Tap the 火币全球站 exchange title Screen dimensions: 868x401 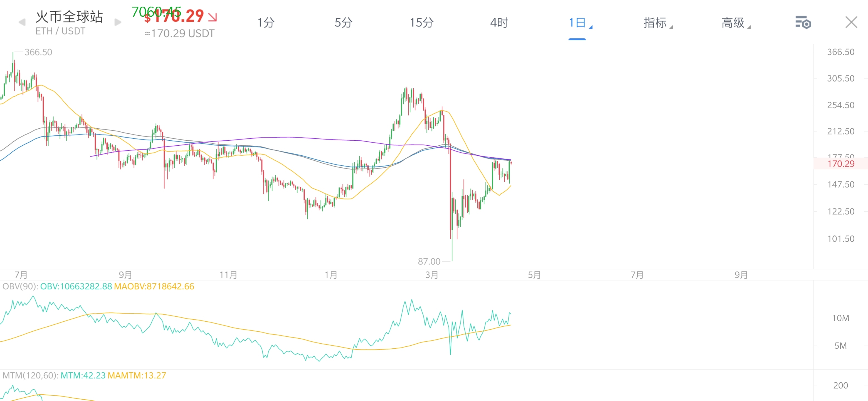coord(69,16)
